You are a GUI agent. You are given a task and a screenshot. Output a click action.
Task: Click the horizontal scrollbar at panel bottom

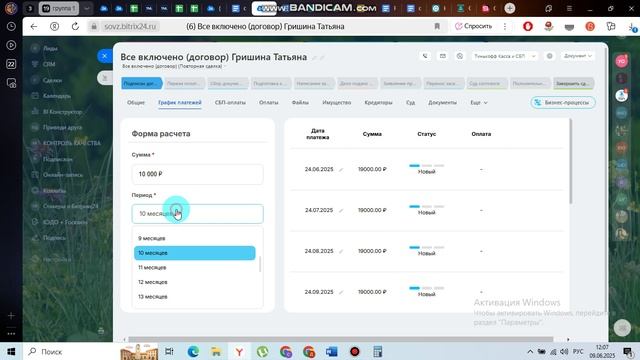(340, 339)
